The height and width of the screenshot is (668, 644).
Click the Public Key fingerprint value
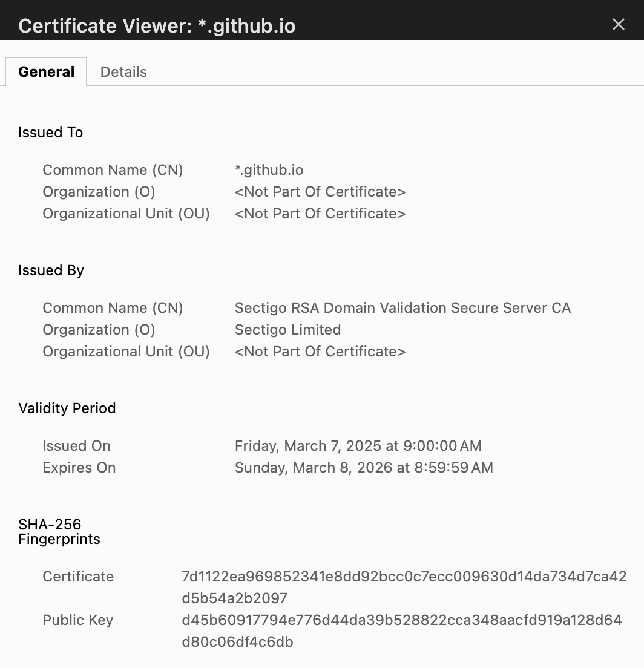coord(401,631)
